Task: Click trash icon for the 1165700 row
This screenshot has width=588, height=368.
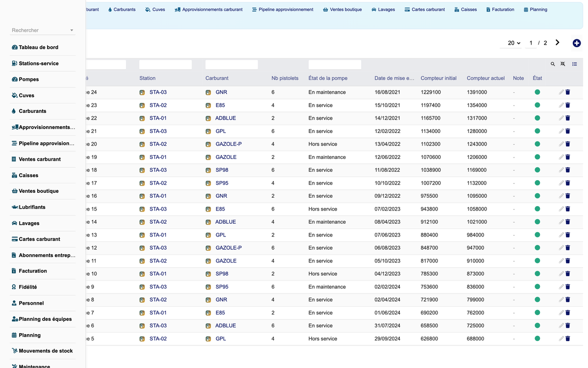Action: point(568,118)
